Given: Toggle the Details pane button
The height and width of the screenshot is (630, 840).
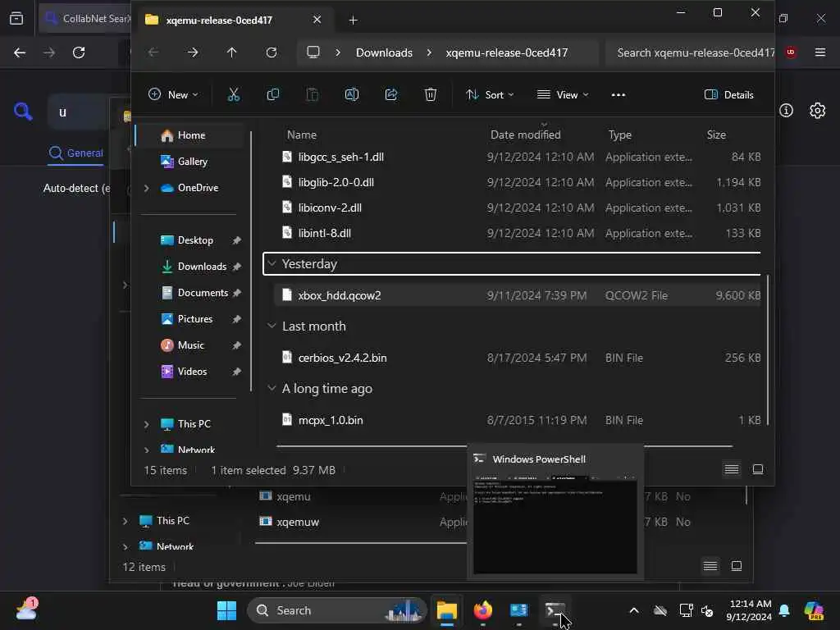Looking at the screenshot, I should click(728, 95).
